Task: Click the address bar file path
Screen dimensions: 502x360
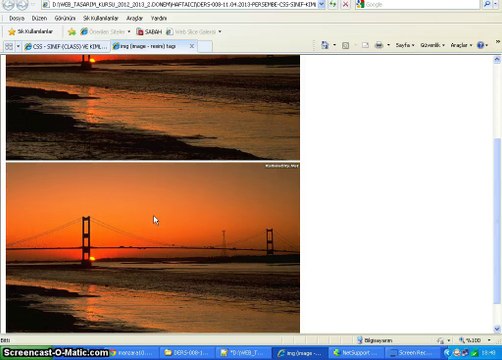Action: 183,4
